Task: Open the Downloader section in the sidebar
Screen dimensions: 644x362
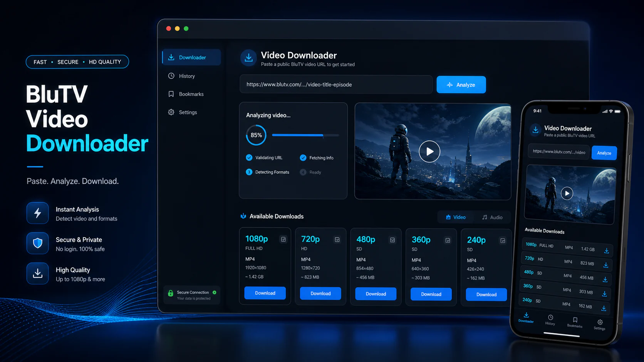Action: 191,57
